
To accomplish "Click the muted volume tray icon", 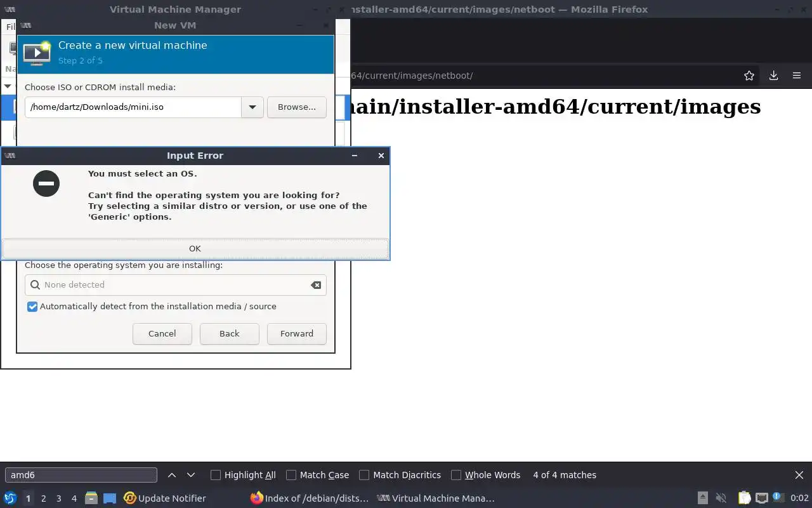I will [721, 498].
